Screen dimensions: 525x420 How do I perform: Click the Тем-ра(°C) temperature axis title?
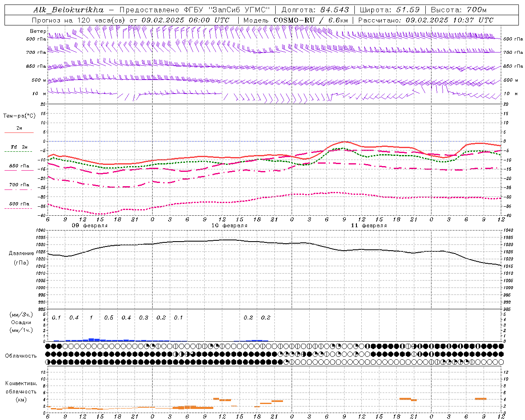(x=19, y=116)
